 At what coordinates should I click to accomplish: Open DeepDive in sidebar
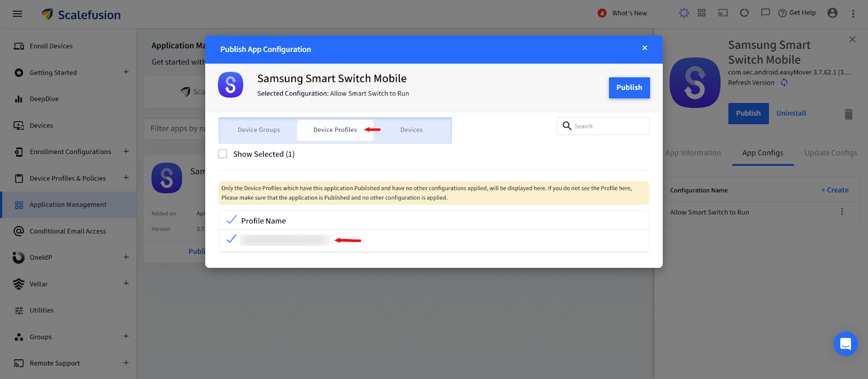44,99
